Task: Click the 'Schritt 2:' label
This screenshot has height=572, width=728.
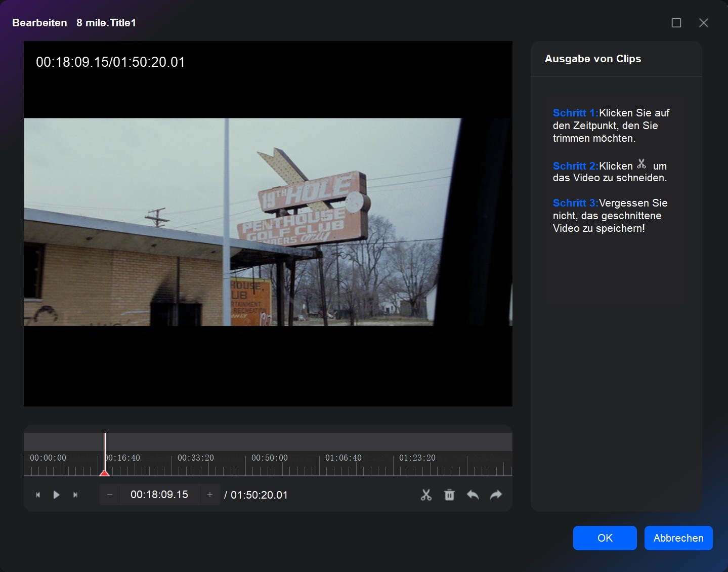Action: point(576,166)
